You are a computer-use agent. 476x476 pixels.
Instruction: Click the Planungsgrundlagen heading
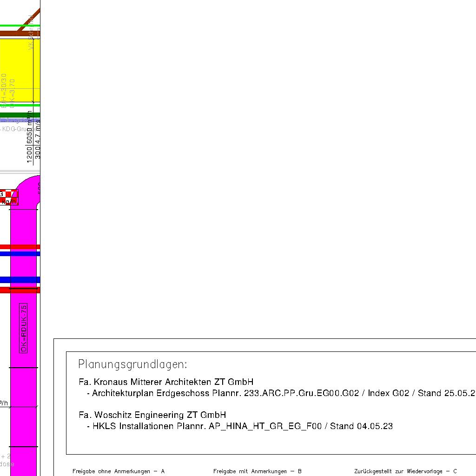(x=132, y=364)
